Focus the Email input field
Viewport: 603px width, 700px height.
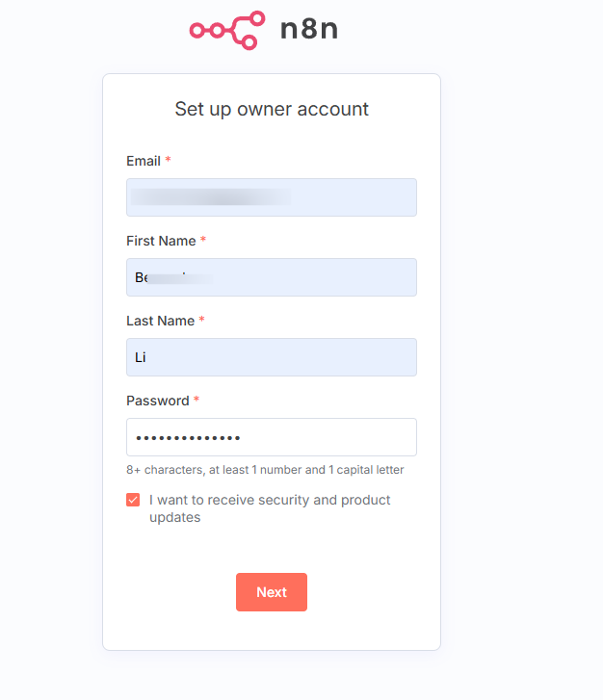[x=272, y=197]
